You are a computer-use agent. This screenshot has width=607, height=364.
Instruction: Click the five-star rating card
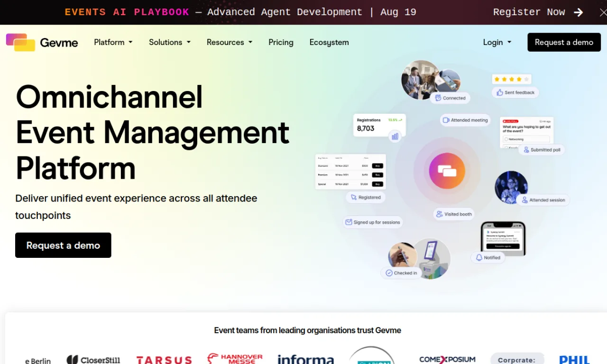click(x=512, y=79)
